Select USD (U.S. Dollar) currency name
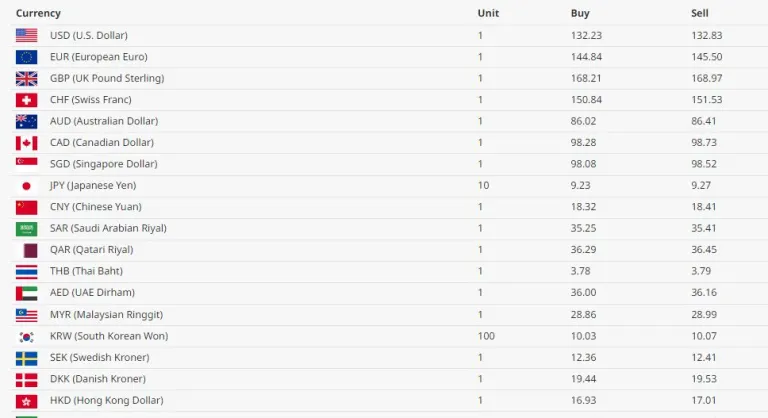The image size is (768, 418). point(89,35)
